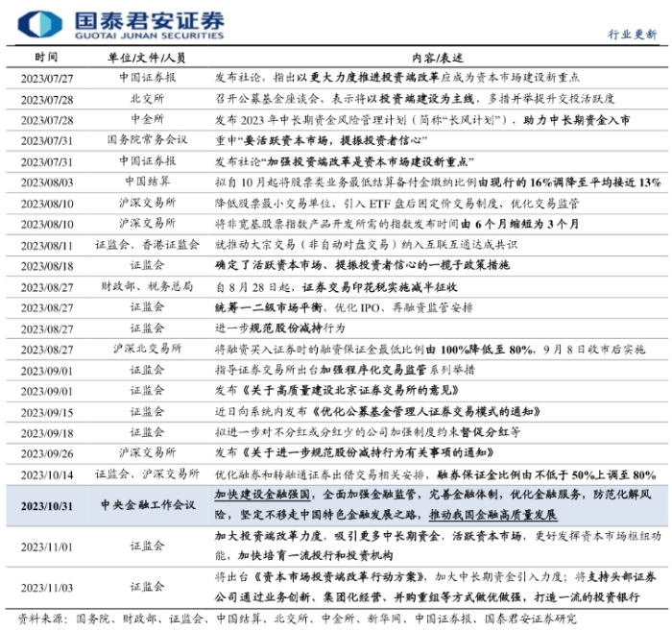The image size is (672, 631).
Task: Click the 资料来源 source line at bottom
Action: [x=297, y=619]
